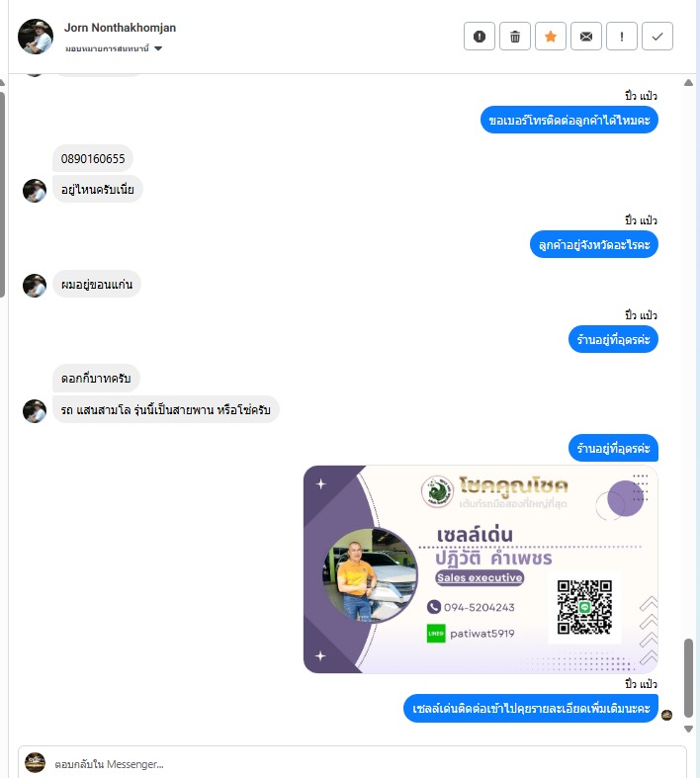Click the scroll down arrow of chat

click(x=688, y=729)
